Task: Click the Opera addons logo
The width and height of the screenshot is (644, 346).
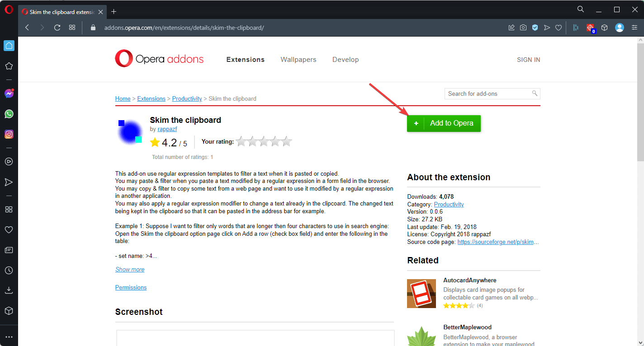Action: [159, 59]
